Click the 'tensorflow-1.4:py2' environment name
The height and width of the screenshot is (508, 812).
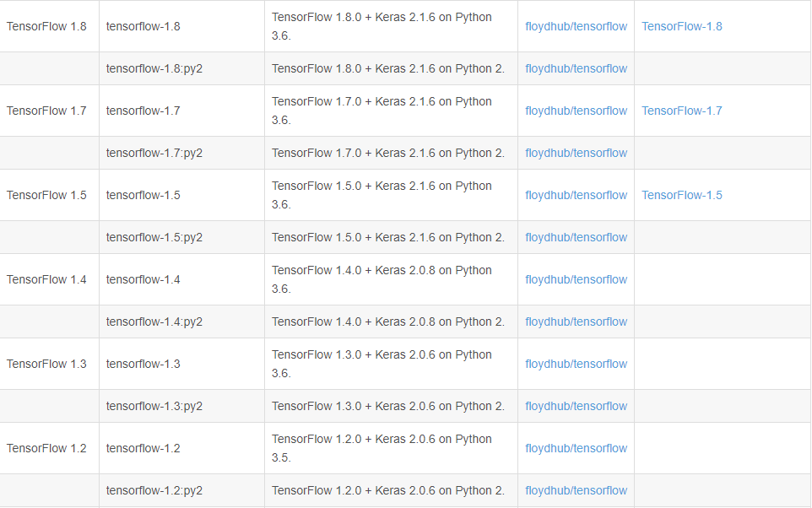pos(154,322)
